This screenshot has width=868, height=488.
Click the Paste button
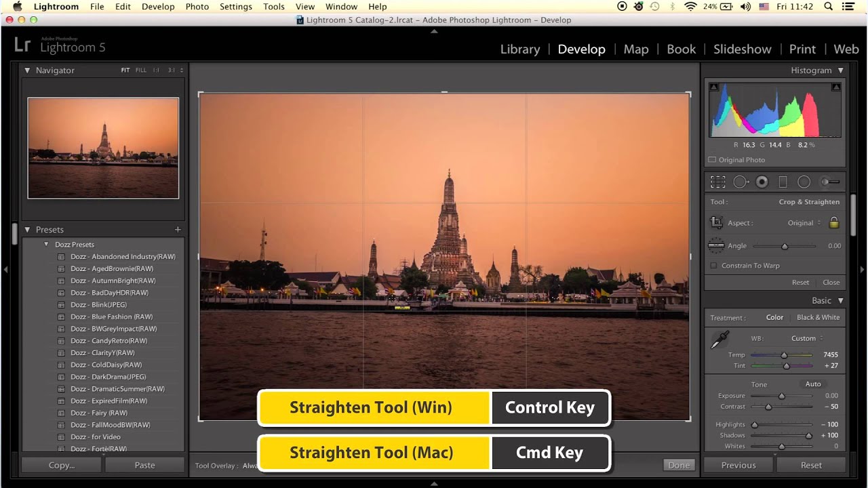144,465
